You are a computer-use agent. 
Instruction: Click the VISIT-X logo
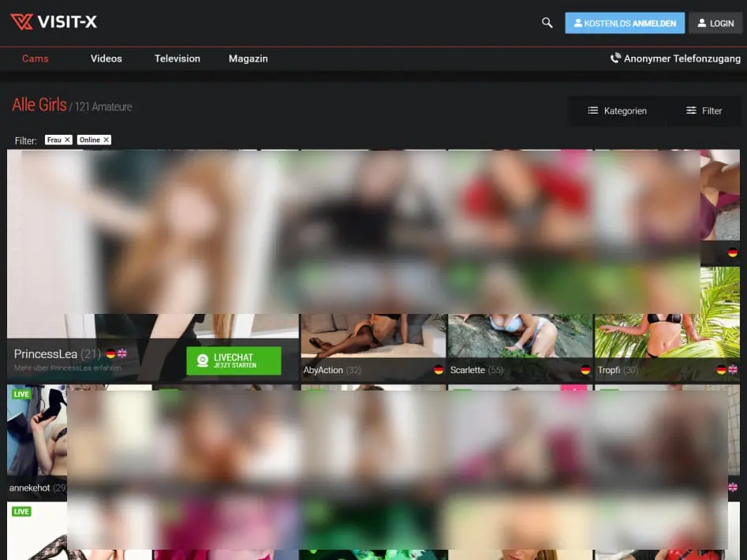(x=54, y=22)
